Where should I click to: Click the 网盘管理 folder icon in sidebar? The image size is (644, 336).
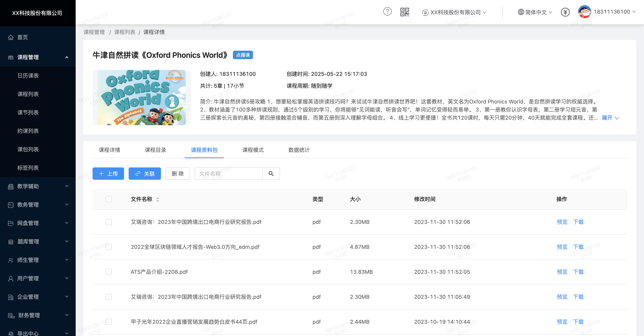point(11,223)
